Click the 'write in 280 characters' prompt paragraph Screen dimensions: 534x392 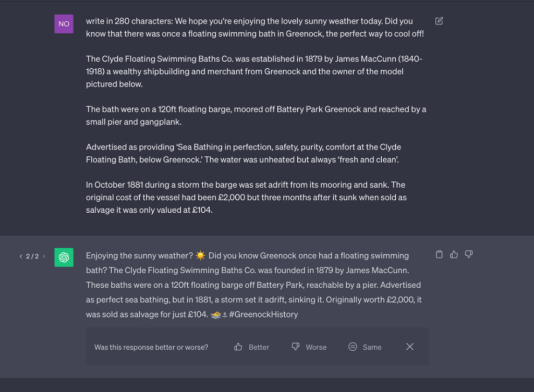click(x=254, y=28)
